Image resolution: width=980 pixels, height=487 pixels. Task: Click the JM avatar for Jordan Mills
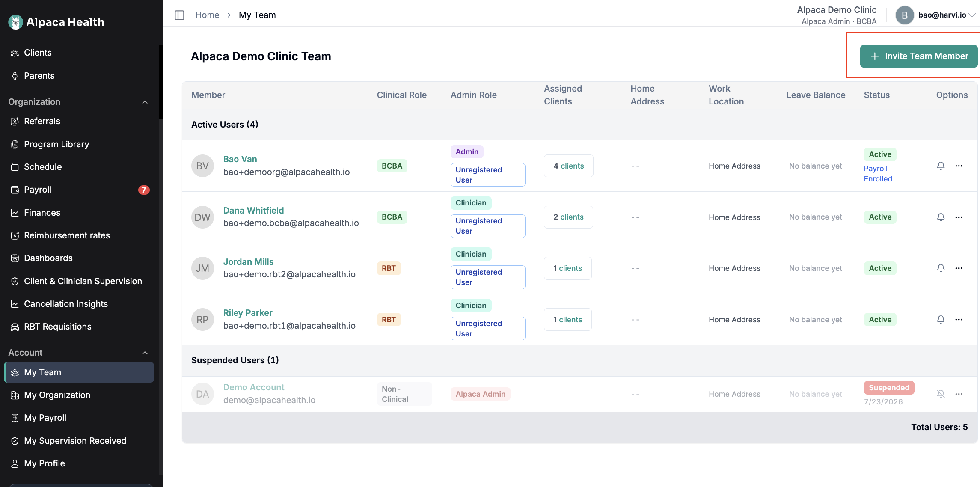202,268
